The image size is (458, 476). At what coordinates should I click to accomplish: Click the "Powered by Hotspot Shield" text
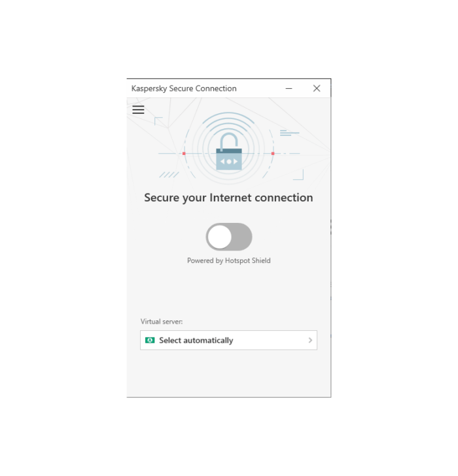(x=229, y=261)
